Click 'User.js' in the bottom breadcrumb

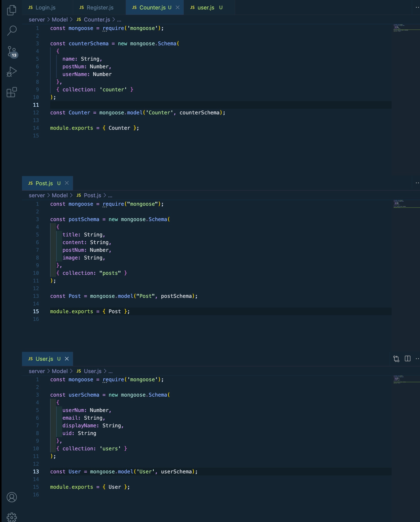coord(93,371)
